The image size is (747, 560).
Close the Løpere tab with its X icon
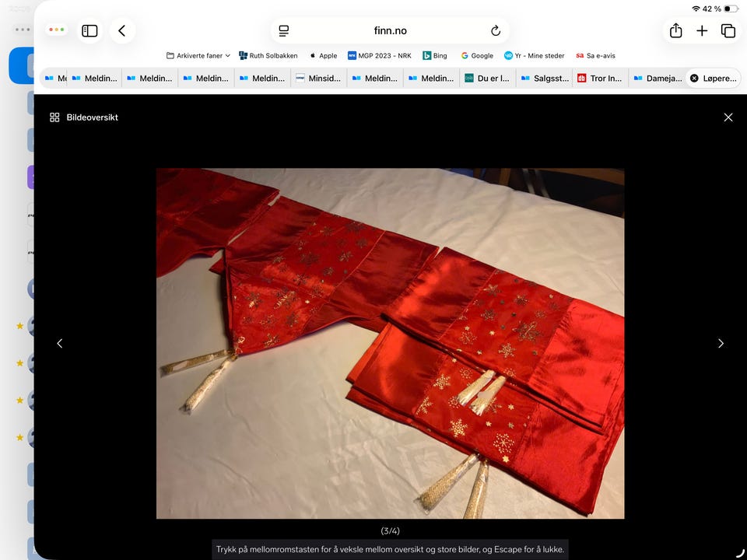pos(694,78)
